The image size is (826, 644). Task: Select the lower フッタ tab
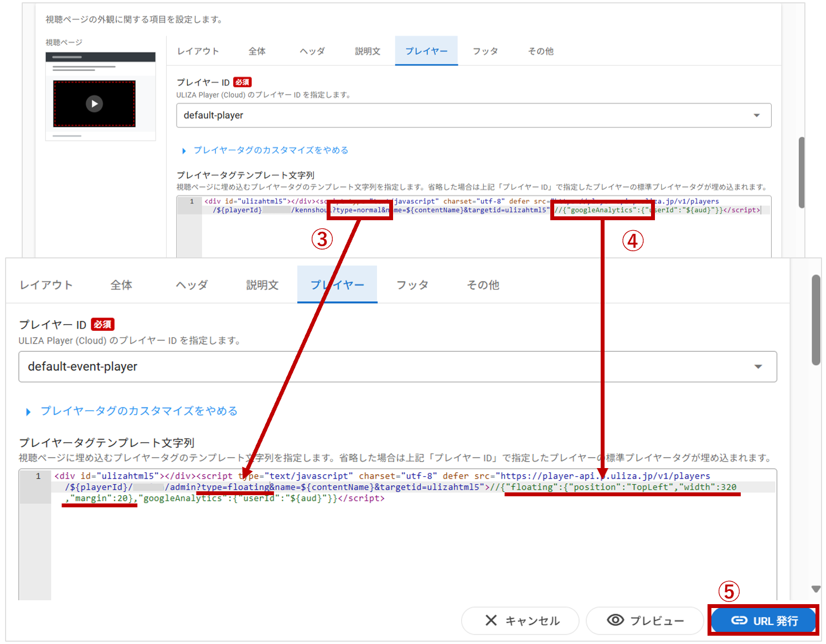tap(412, 285)
